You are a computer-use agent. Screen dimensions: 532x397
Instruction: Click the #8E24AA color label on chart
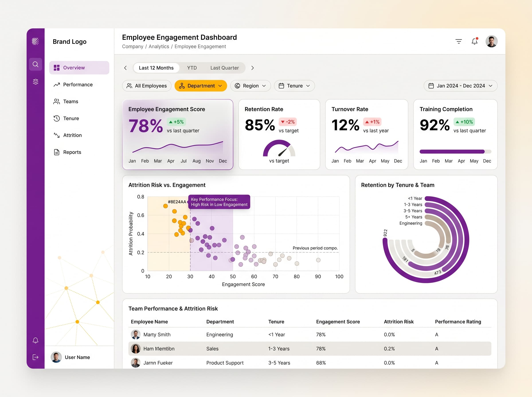[x=177, y=202]
